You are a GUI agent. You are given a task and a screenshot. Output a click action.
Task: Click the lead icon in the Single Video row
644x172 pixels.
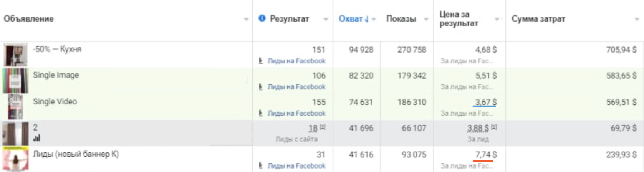tap(261, 113)
